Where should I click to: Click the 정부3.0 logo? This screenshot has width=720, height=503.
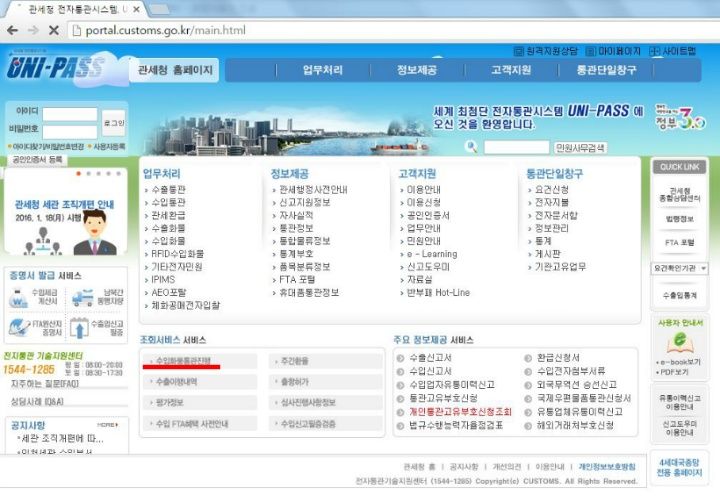tap(680, 118)
